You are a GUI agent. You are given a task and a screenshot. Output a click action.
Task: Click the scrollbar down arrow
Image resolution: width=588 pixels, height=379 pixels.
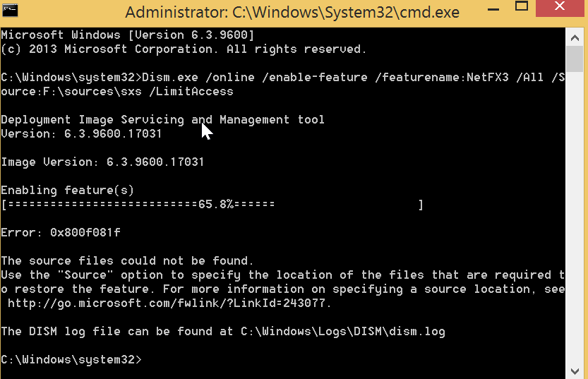(x=575, y=371)
